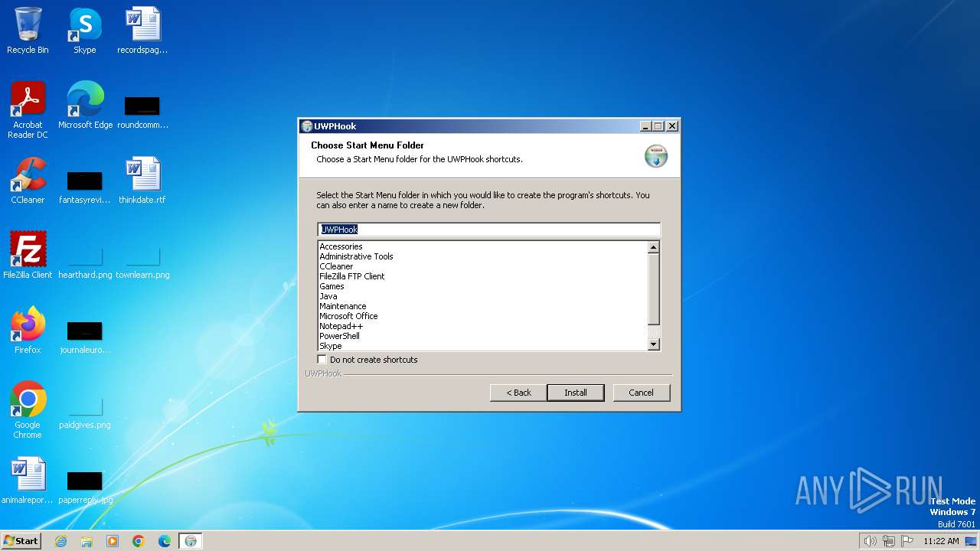Click the folder list scroll down arrow
Image resolution: width=980 pixels, height=551 pixels.
point(654,344)
